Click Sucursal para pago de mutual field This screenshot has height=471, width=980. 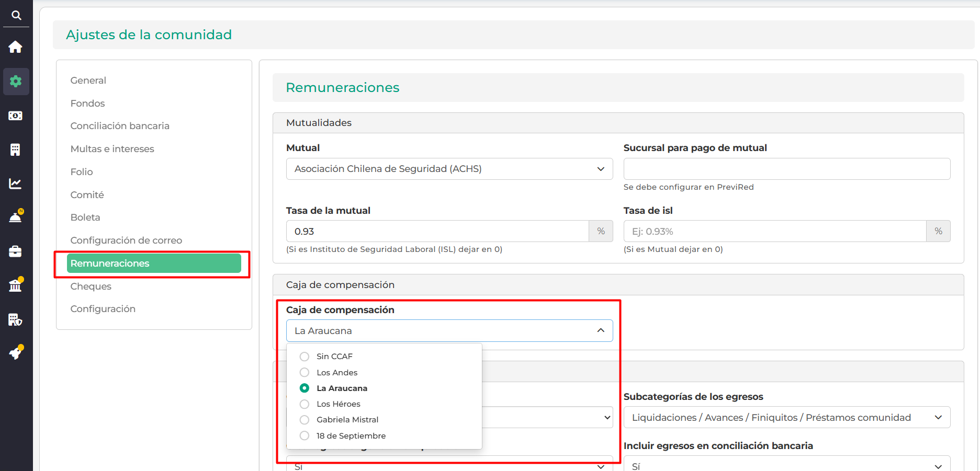pyautogui.click(x=786, y=169)
